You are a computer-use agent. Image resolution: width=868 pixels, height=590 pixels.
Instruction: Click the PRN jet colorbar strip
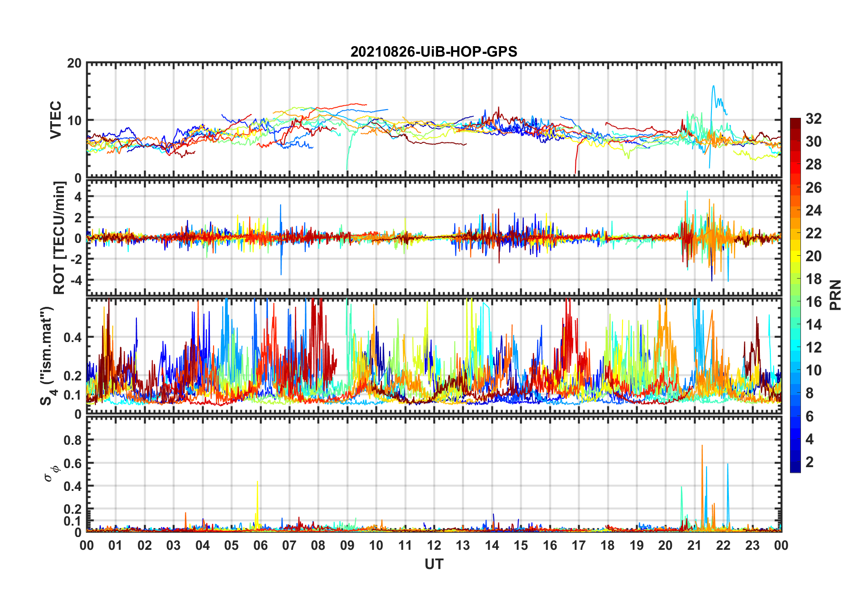click(795, 295)
